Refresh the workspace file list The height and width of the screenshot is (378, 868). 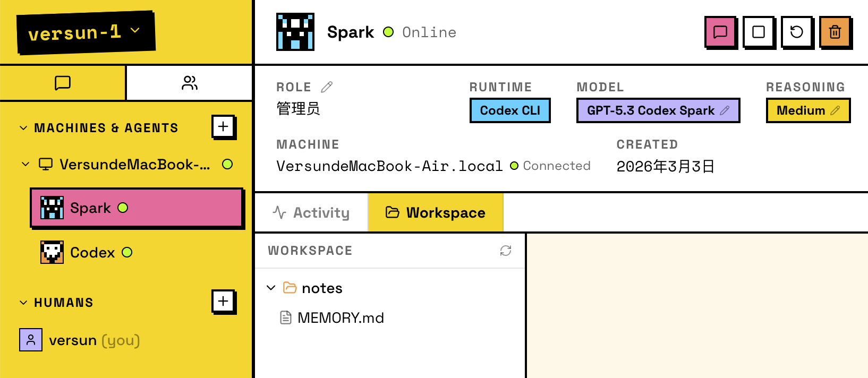pyautogui.click(x=506, y=251)
